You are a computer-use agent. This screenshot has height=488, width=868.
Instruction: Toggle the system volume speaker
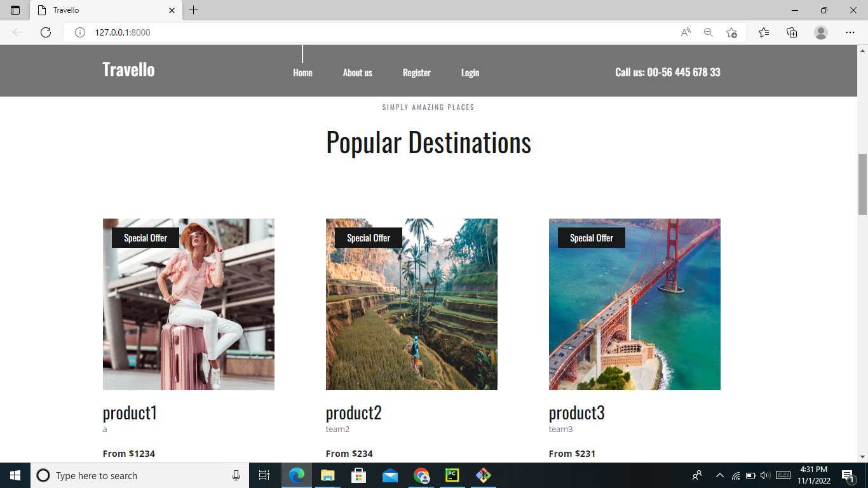click(x=765, y=475)
